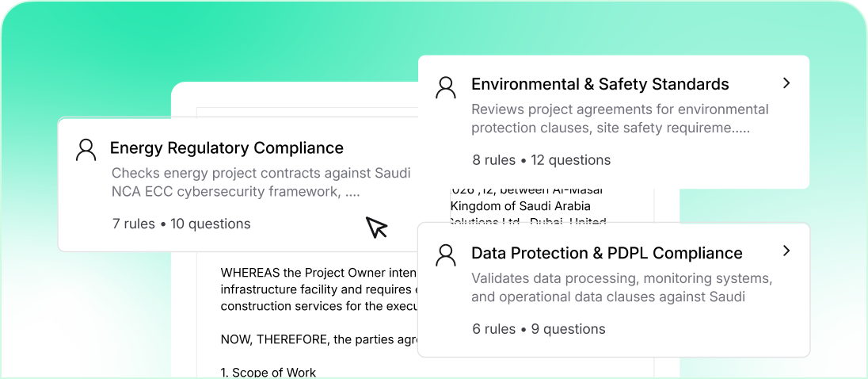This screenshot has width=868, height=379.
Task: Open the Environmental & Safety Standards title
Action: (600, 84)
